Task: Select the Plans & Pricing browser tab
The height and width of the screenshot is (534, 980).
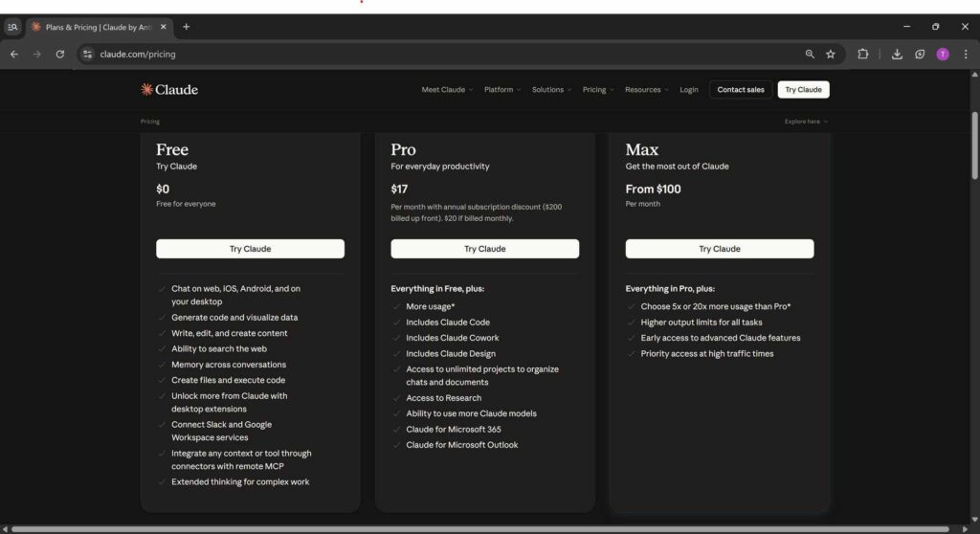Action: (99, 27)
